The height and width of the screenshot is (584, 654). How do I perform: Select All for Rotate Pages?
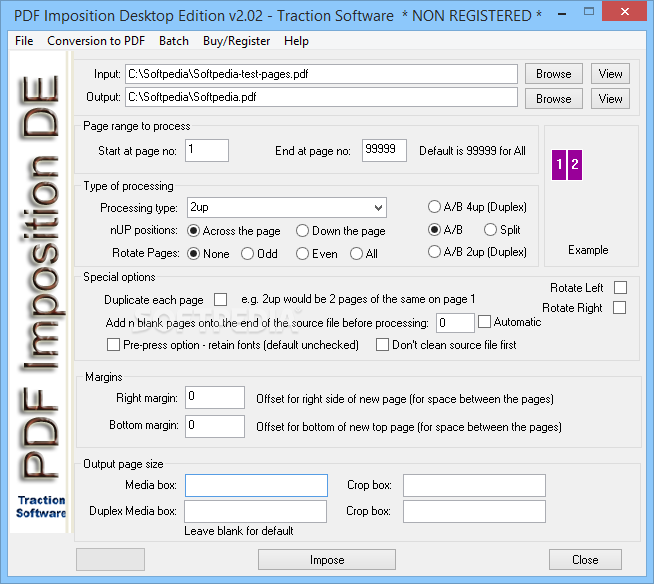(364, 254)
